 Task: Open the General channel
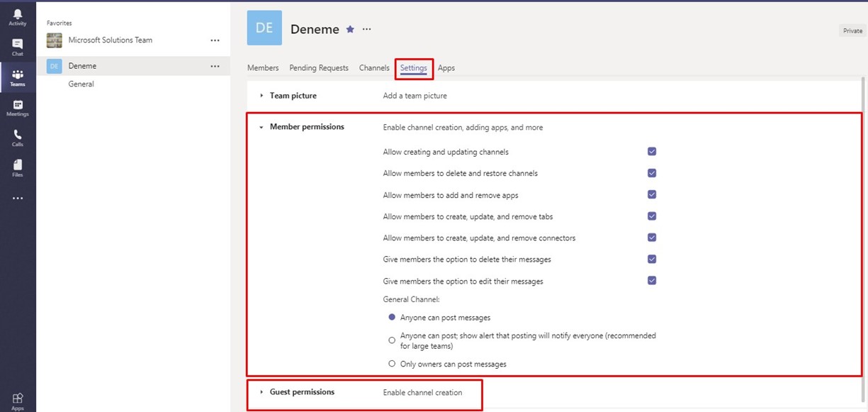click(x=81, y=84)
